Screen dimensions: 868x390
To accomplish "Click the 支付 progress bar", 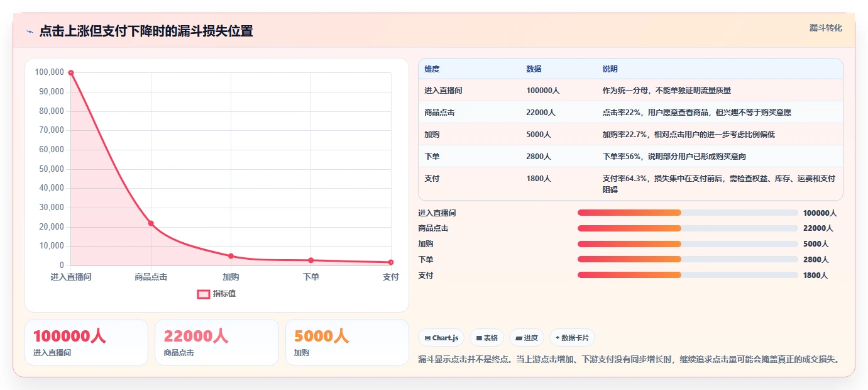I will click(x=688, y=275).
